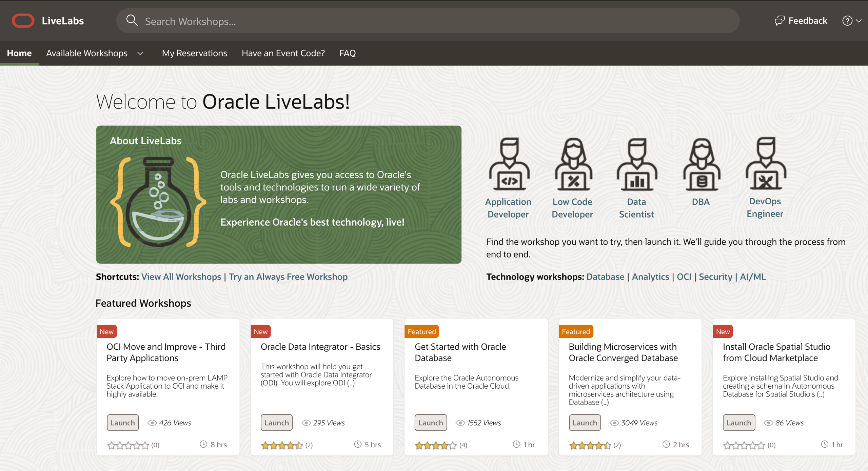This screenshot has height=471, width=868.
Task: Click Low Code Developer text label
Action: 572,208
